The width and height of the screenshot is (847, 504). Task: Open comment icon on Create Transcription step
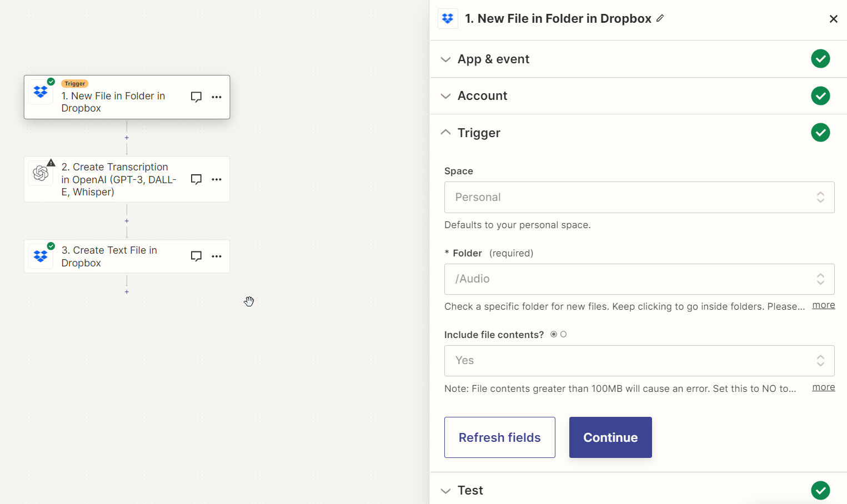196,179
